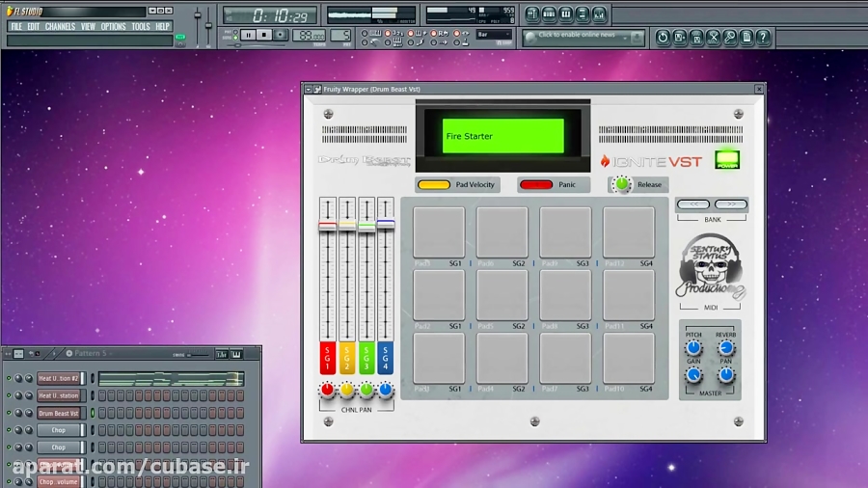
Task: Click the Sentury Status skull logo
Action: coord(710,266)
